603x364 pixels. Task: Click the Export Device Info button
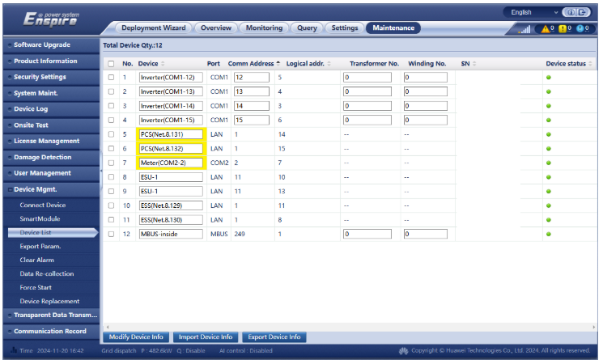point(274,337)
